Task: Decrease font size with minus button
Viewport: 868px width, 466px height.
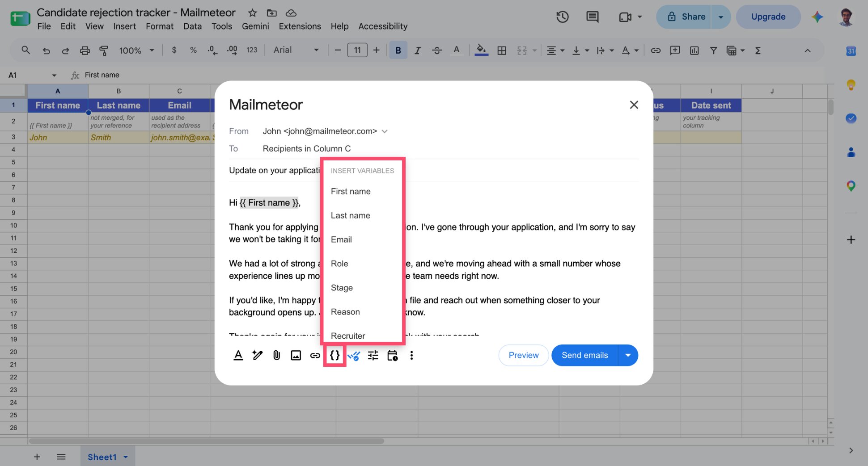Action: pos(338,50)
